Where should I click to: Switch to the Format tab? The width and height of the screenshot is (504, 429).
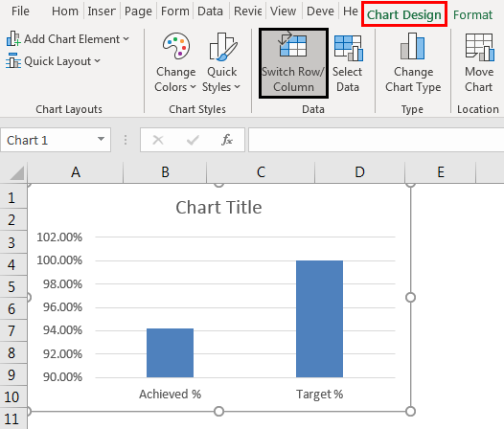472,14
